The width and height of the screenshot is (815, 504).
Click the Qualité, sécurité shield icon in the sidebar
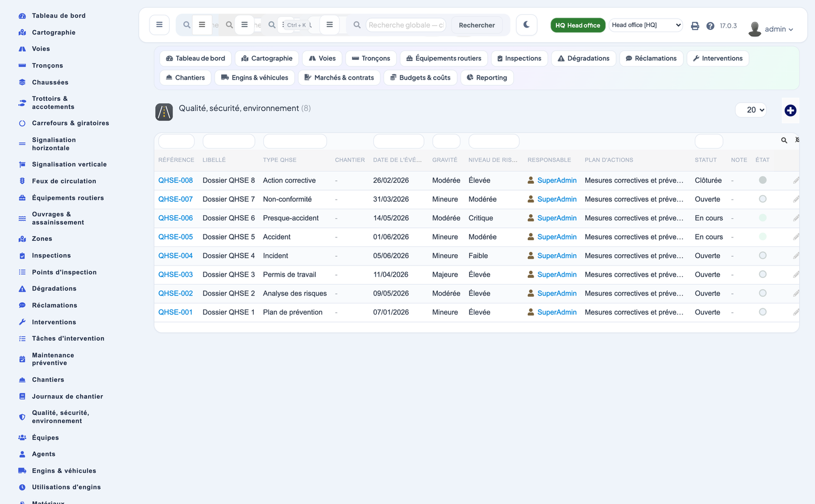click(22, 417)
